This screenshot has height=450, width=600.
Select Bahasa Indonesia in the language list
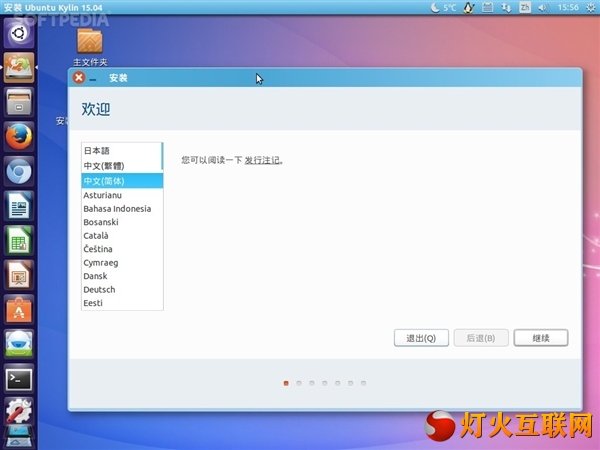(x=122, y=209)
